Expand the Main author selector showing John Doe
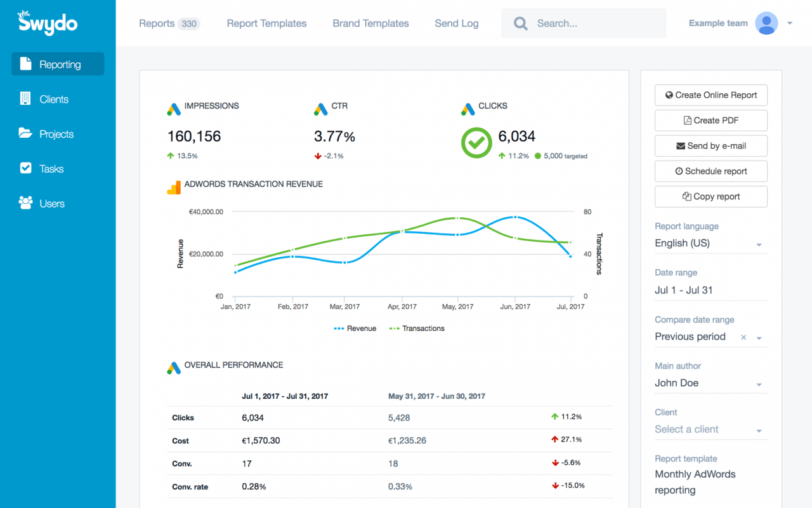 coord(759,383)
